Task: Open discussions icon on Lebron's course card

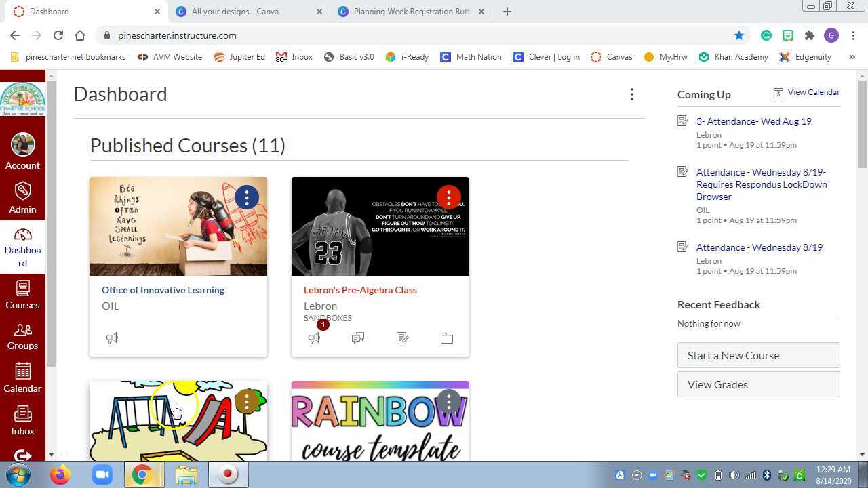Action: 358,338
